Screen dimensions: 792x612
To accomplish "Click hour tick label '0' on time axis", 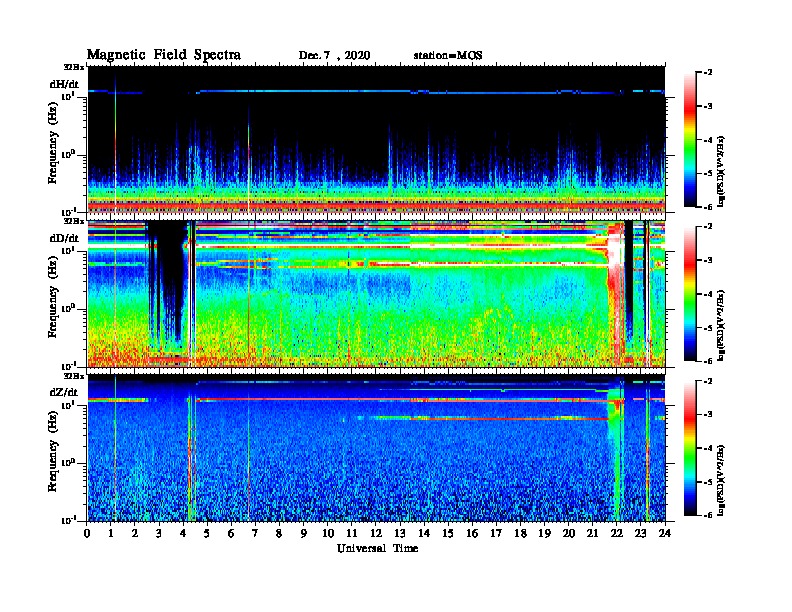I will point(87,534).
